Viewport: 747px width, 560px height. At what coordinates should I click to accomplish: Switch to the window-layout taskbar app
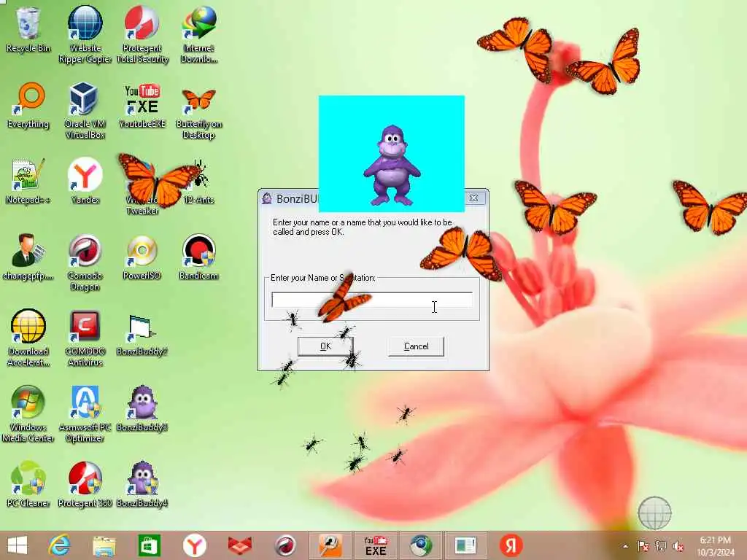click(x=465, y=545)
